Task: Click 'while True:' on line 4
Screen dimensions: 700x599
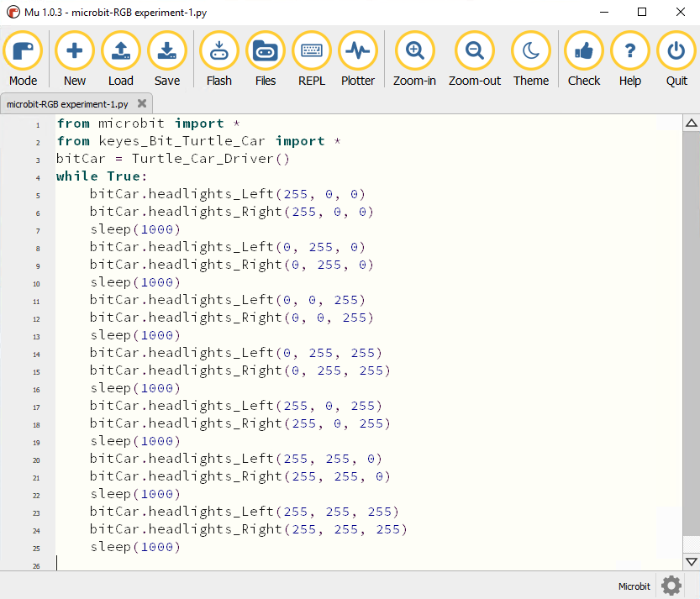Action: [x=102, y=176]
